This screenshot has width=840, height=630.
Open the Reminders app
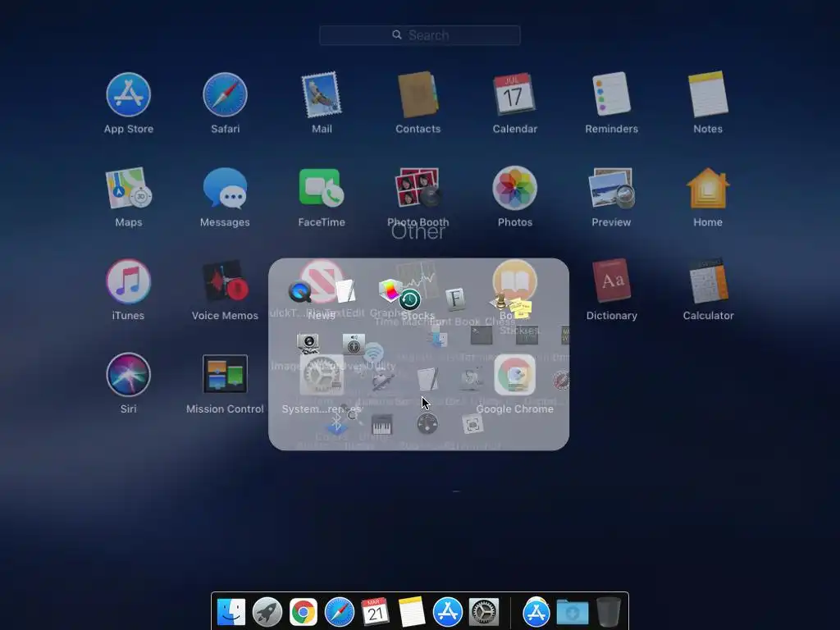point(611,95)
